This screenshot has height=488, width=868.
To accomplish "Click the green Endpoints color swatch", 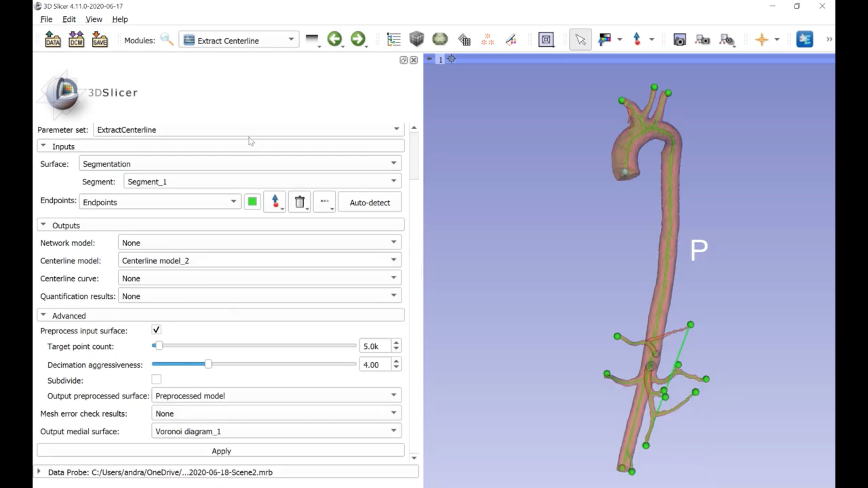I will coord(252,202).
